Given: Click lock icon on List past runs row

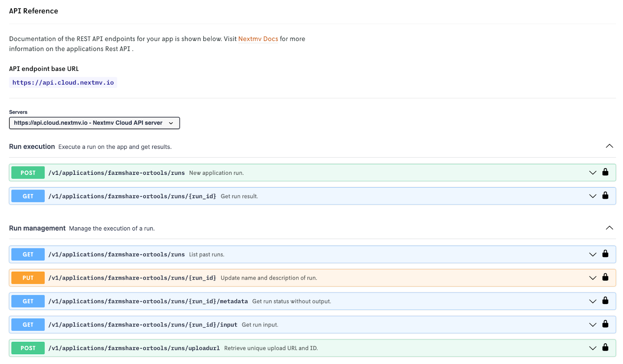Looking at the screenshot, I should 605,254.
